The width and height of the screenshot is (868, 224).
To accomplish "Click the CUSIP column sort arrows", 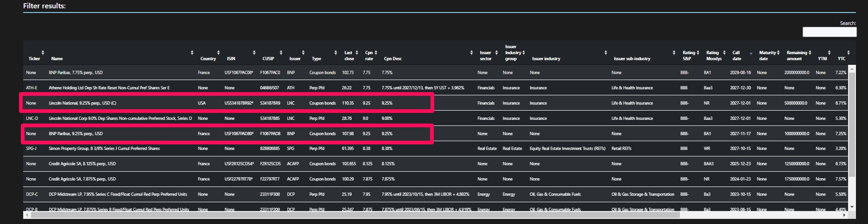I will tap(282, 52).
